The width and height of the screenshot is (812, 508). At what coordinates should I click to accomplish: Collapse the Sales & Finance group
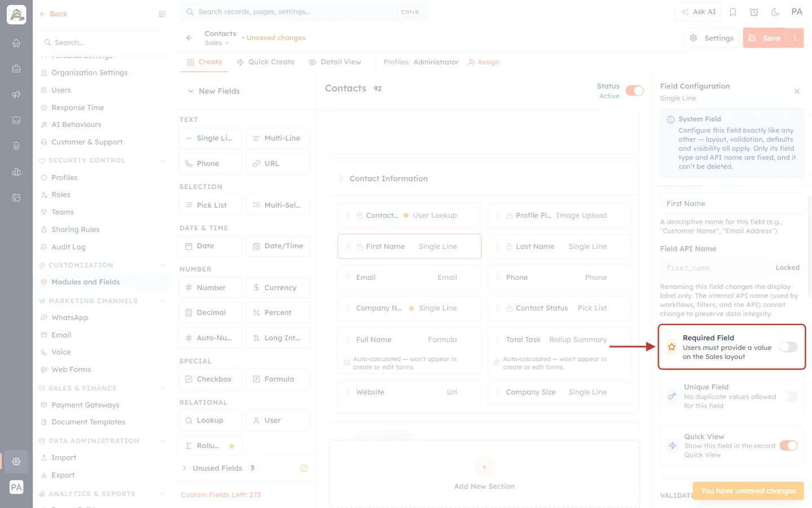[163, 388]
